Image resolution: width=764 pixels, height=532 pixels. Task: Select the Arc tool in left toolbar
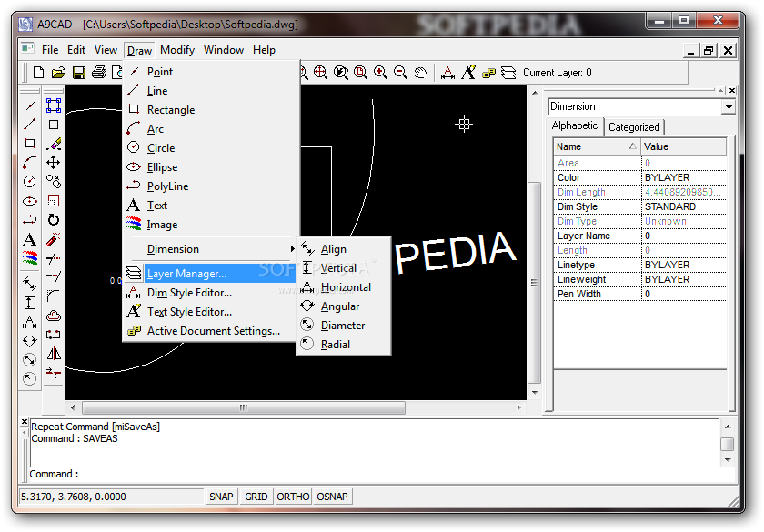30,162
